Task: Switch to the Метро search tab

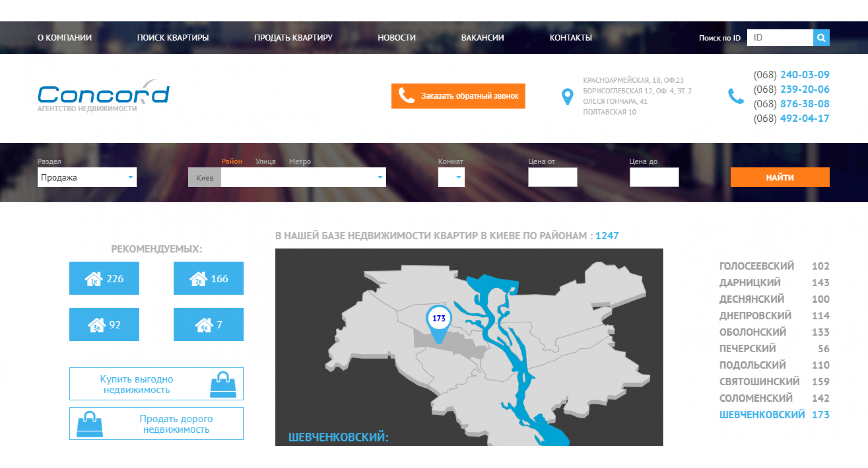Action: tap(300, 161)
